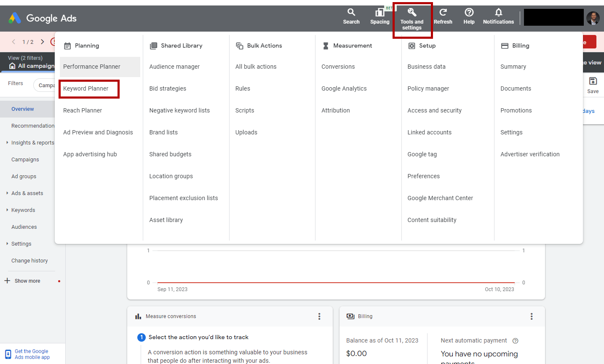Open Reach Planner
The width and height of the screenshot is (604, 364).
[x=83, y=110]
